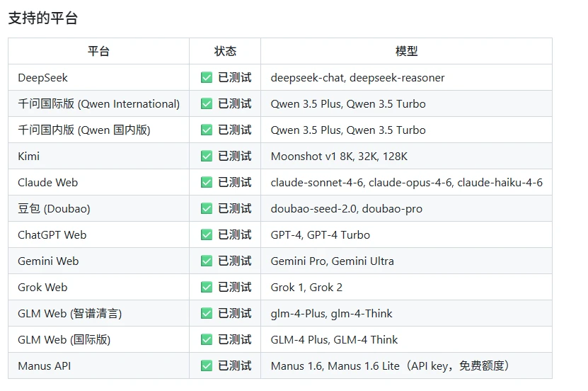Click the green checkmark in the ChatGPT Web row
This screenshot has height=391, width=588.
pyautogui.click(x=206, y=235)
